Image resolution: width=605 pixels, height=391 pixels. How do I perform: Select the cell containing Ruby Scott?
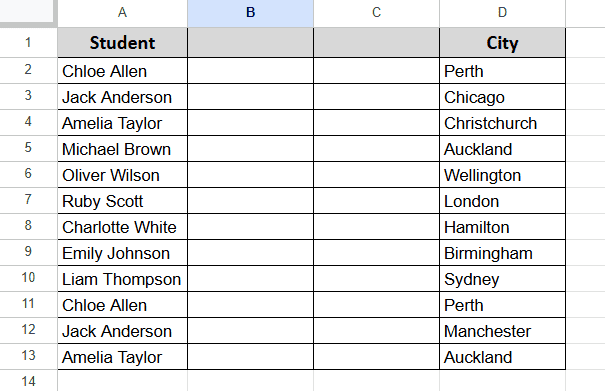point(122,201)
